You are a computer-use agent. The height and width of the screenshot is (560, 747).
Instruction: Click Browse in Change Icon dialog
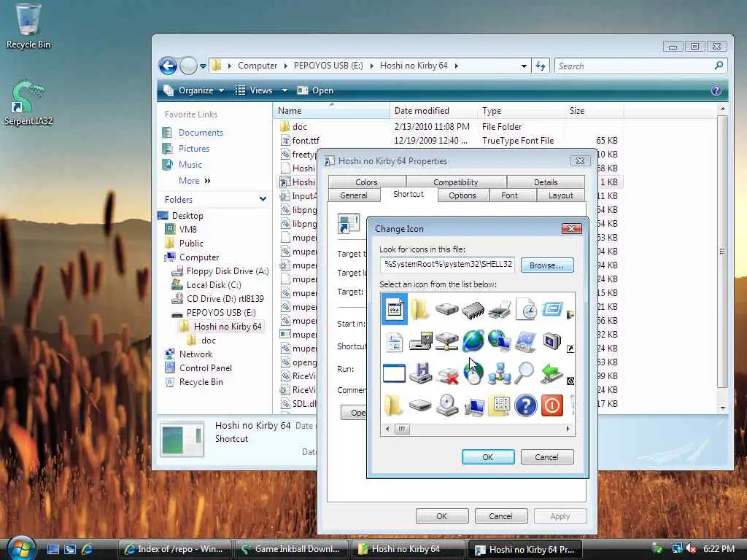(x=547, y=265)
